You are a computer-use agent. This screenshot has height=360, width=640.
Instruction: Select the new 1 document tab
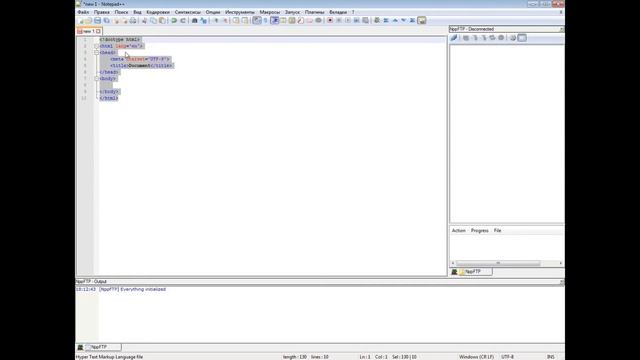[89, 31]
